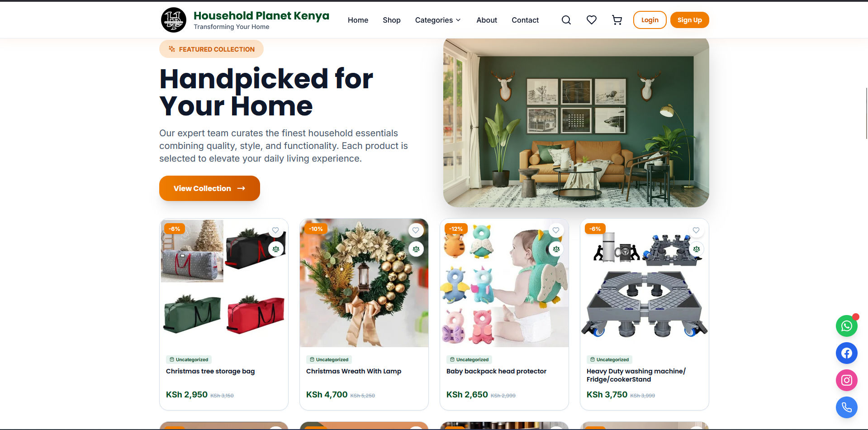The height and width of the screenshot is (430, 868).
Task: Compare the Christmas Wreath With Lamp product
Action: pyautogui.click(x=416, y=249)
